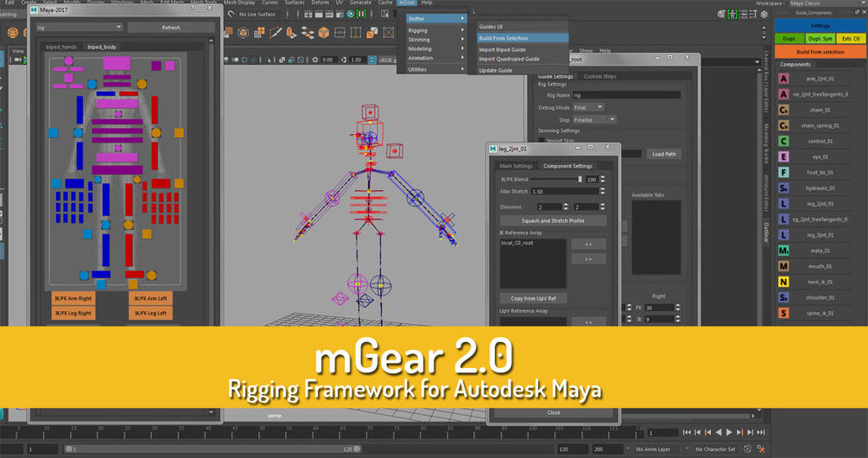
Task: Click the control_01 C icon
Action: [783, 141]
